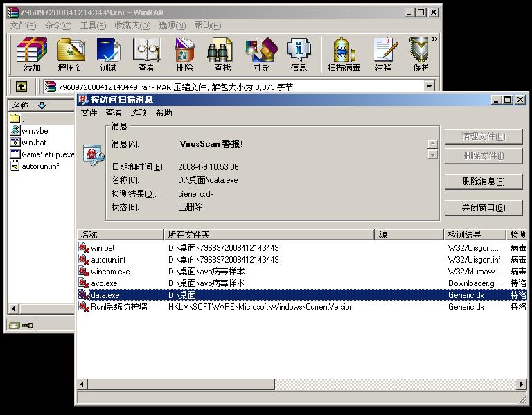Select the avp.exe detection row
This screenshot has height=415, width=532.
302,283
